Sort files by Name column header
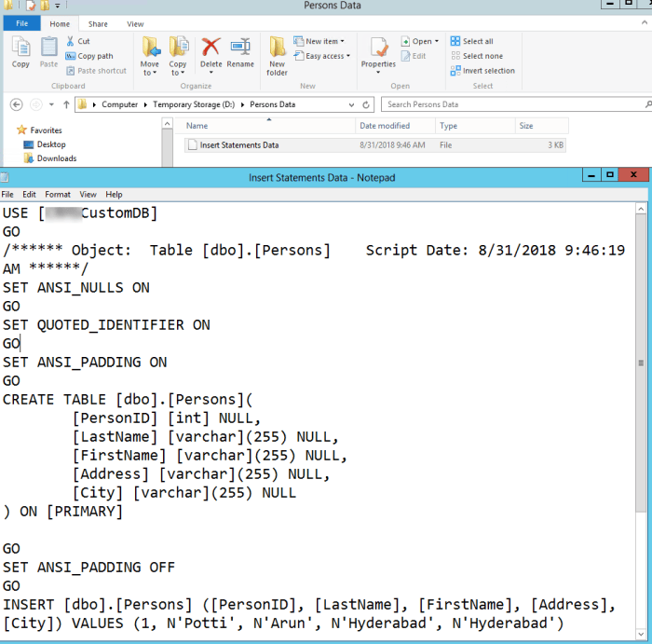The height and width of the screenshot is (644, 652). point(265,126)
